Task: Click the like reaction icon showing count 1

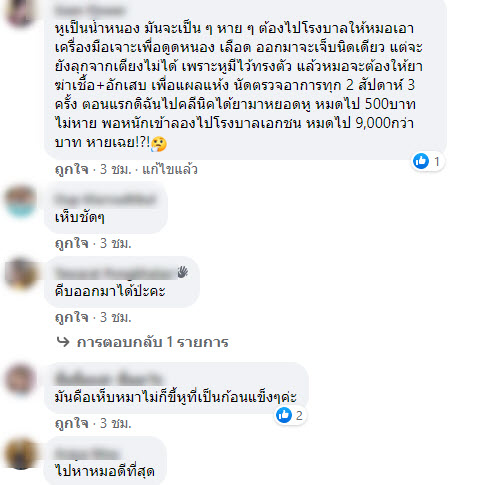Action: pos(421,161)
